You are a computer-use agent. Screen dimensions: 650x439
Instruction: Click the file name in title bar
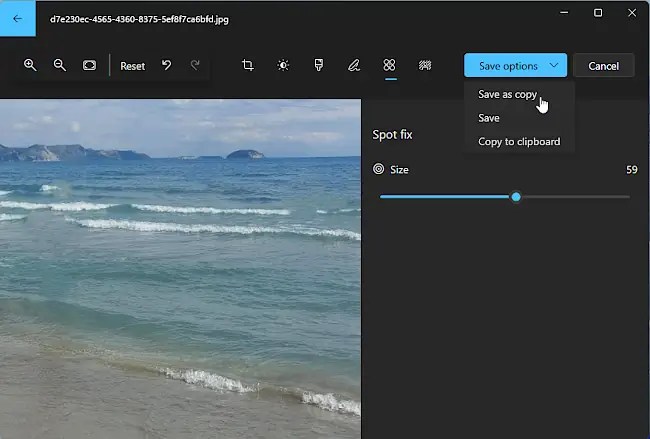click(x=139, y=19)
